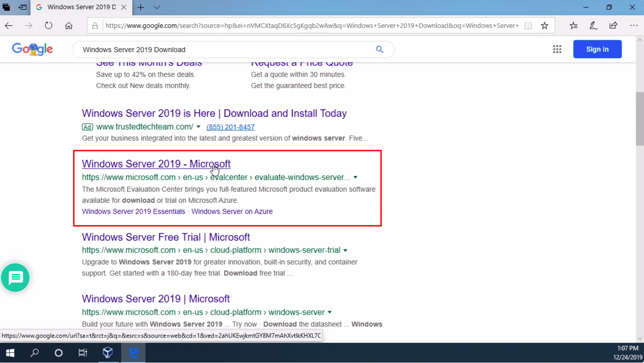Screen dimensions: 644x363
Task: Open the Google apps grid
Action: [557, 49]
